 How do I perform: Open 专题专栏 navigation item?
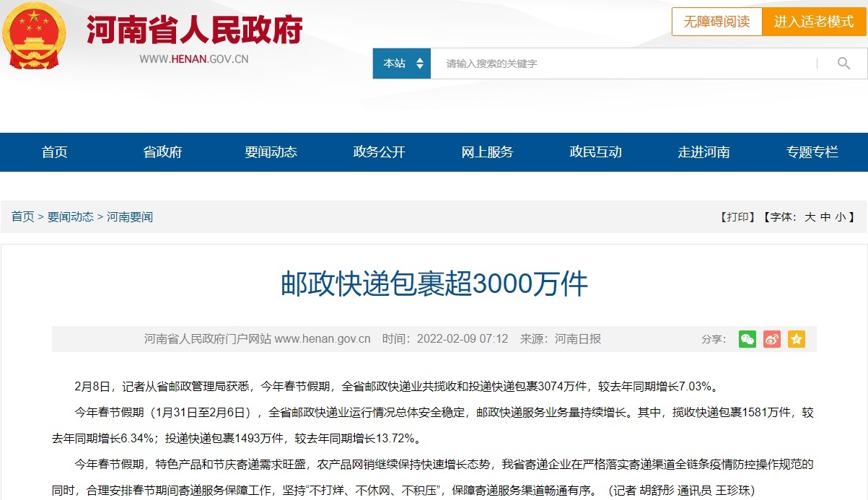812,152
